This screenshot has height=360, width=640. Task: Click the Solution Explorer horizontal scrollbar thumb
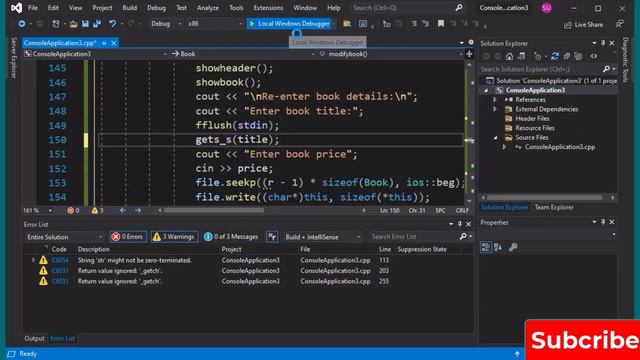point(545,198)
